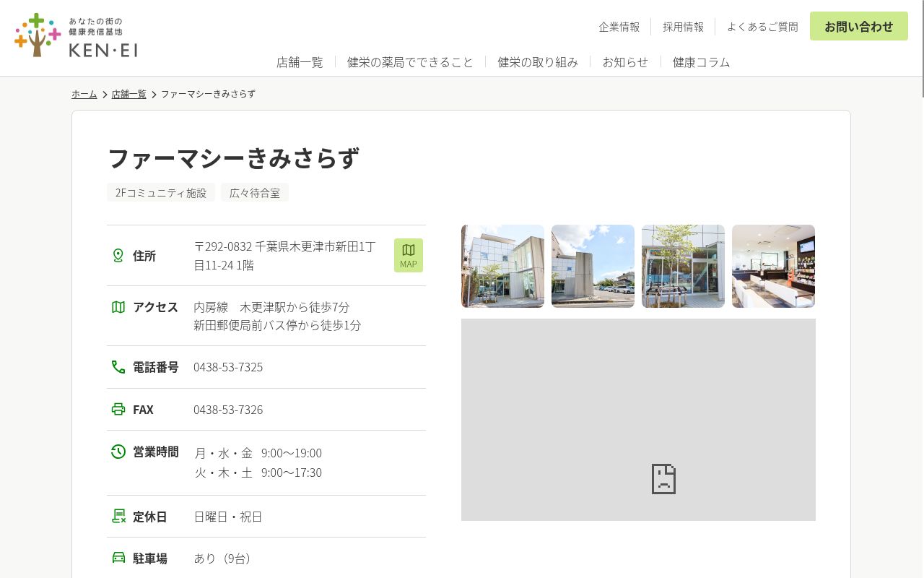Open the 健康コラム menu item
Image resolution: width=924 pixels, height=578 pixels.
point(701,62)
